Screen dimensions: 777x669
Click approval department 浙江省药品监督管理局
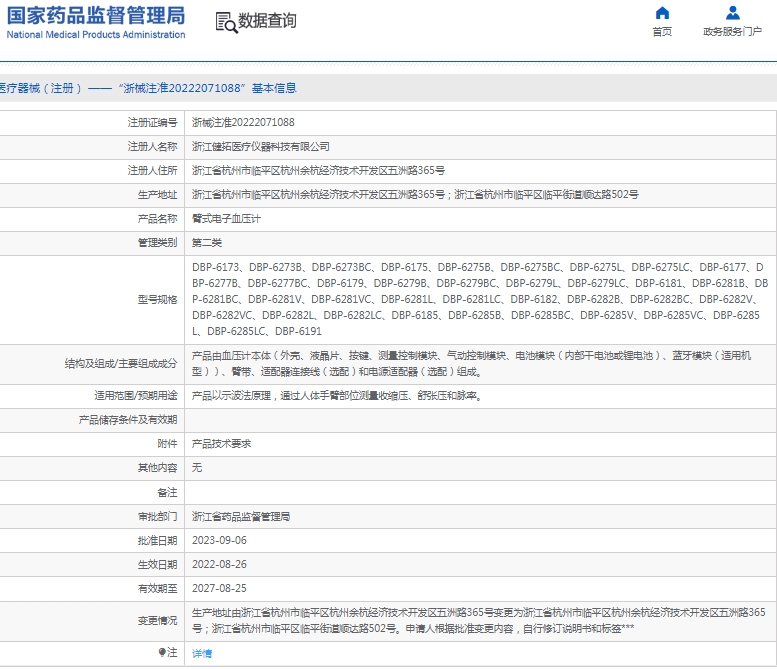pos(241,517)
